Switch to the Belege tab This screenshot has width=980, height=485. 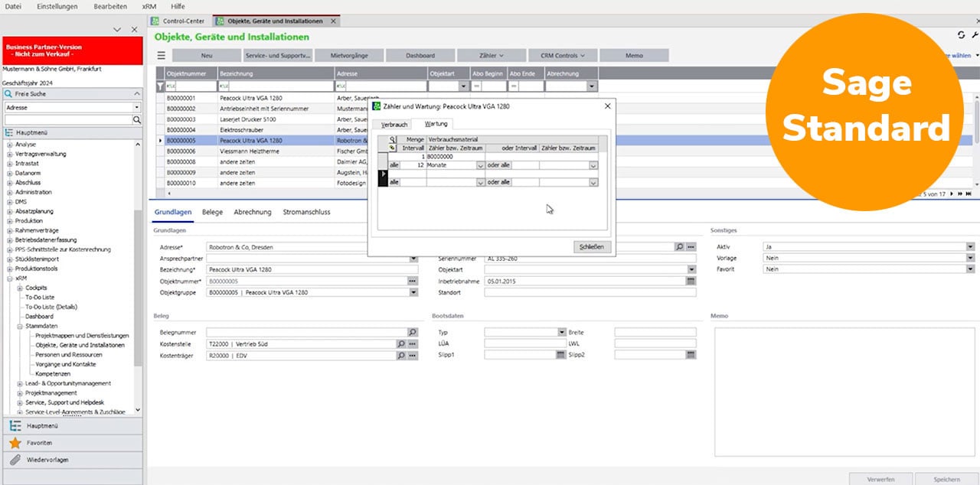pyautogui.click(x=212, y=212)
